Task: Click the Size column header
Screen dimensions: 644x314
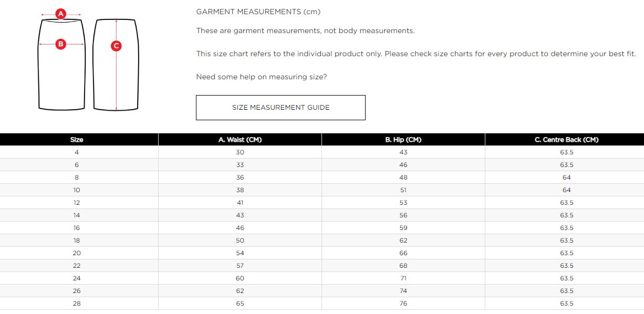Action: point(77,140)
